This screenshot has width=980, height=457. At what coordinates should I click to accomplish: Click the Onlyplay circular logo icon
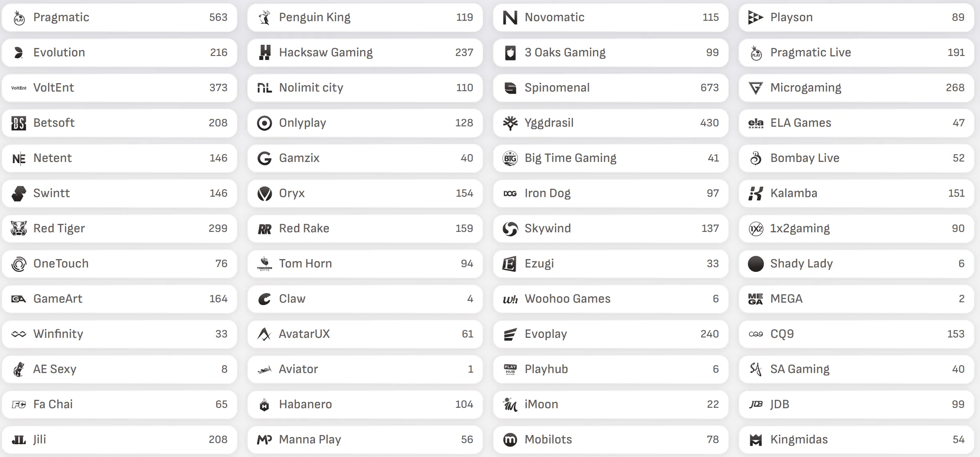(265, 123)
